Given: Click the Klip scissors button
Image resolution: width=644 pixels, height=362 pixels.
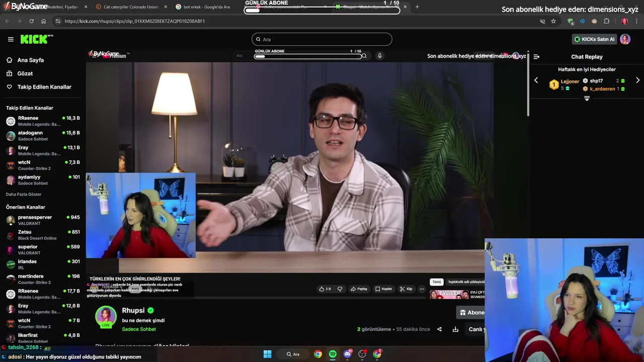Looking at the screenshot, I should click(x=406, y=289).
